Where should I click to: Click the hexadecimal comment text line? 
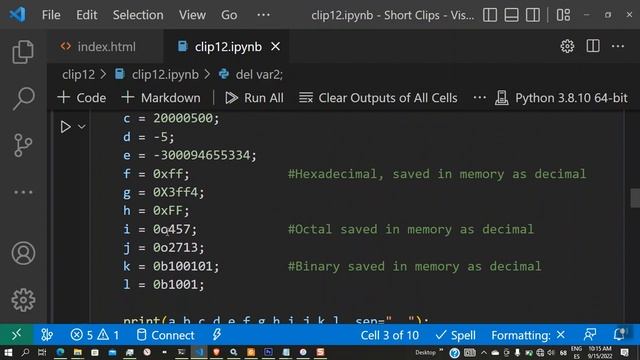[x=437, y=174]
